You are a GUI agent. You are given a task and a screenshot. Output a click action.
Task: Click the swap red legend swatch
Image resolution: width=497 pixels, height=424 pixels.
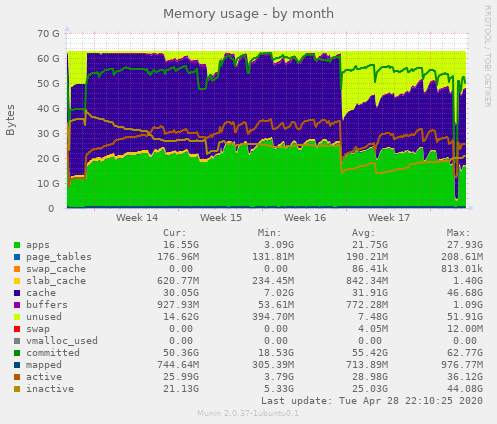pos(17,329)
